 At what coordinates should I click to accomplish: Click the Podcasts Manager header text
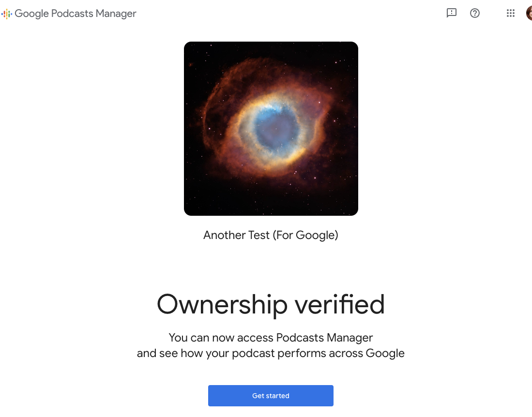click(x=93, y=14)
